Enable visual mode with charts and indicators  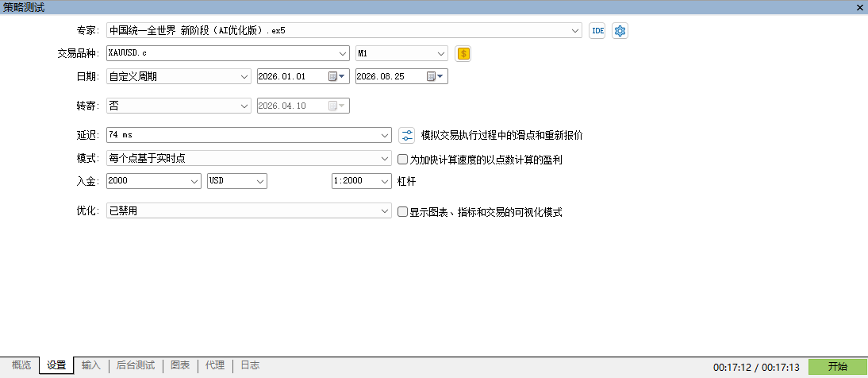pos(403,212)
